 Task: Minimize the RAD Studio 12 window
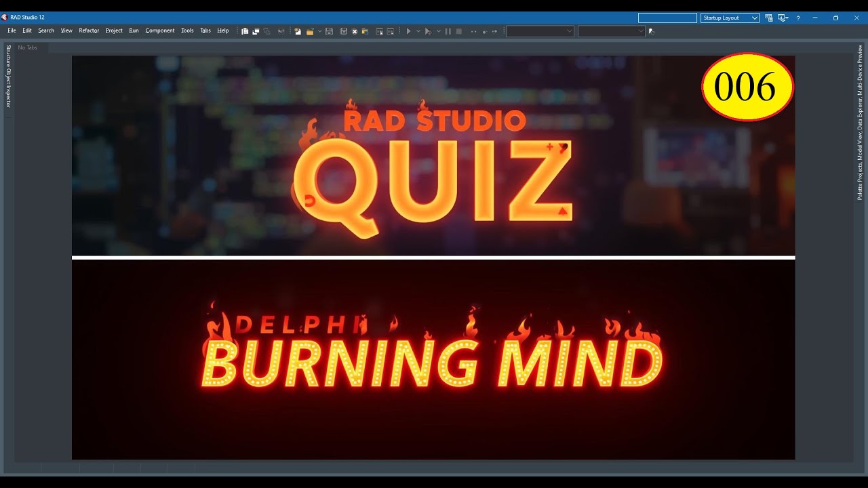click(815, 18)
